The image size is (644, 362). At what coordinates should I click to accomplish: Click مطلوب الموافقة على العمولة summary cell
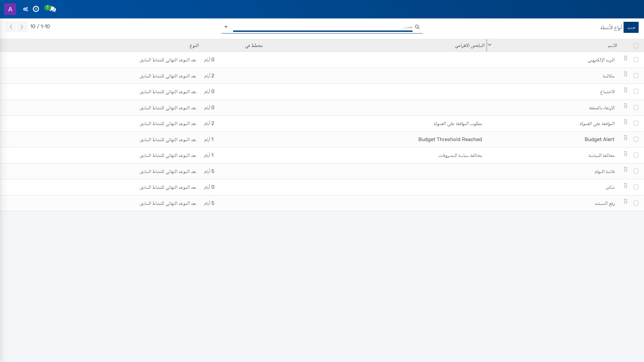[458, 124]
